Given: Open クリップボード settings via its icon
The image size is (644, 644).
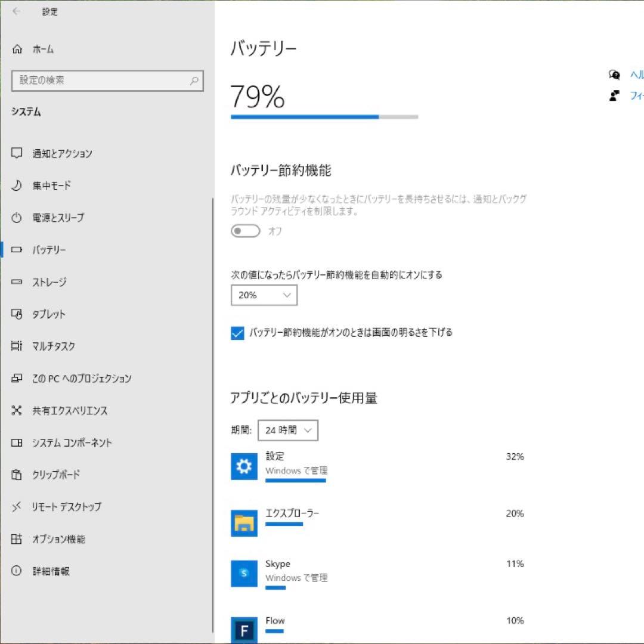Looking at the screenshot, I should [x=17, y=475].
